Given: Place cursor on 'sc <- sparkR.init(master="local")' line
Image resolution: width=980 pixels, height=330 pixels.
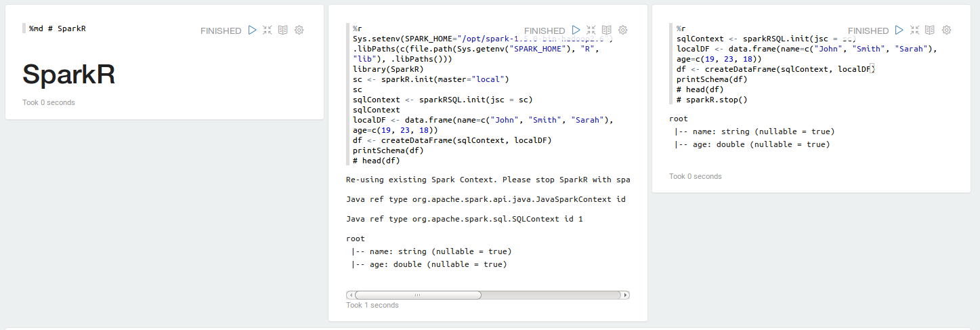Looking at the screenshot, I should (431, 79).
